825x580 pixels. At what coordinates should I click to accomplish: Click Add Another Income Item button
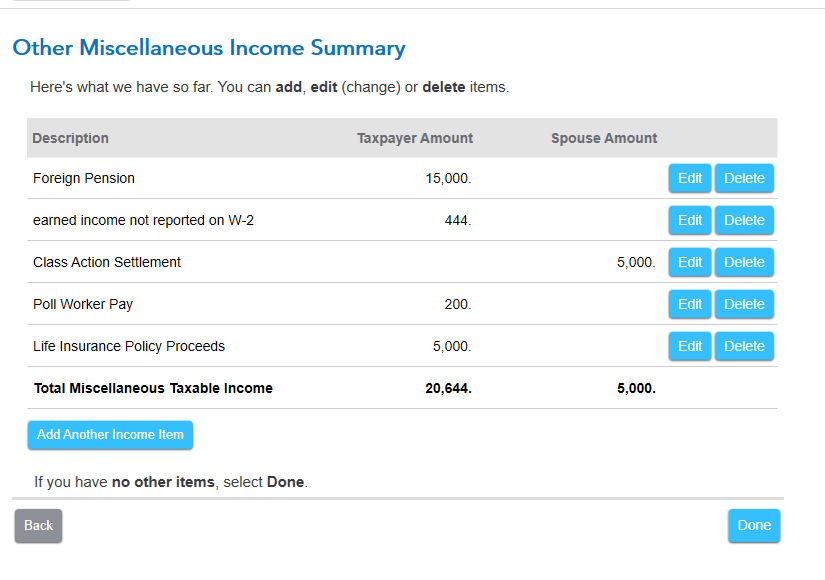110,435
